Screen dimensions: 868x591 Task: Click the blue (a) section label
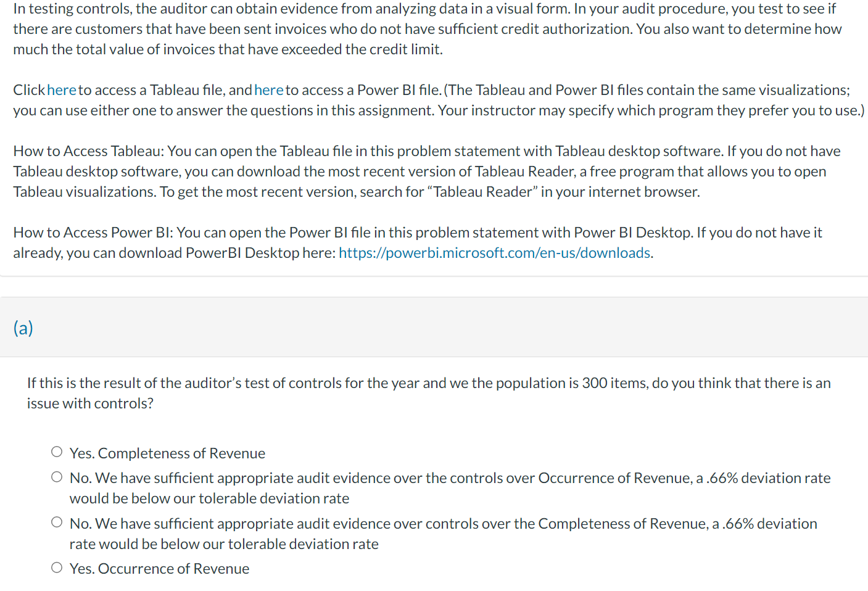(23, 328)
